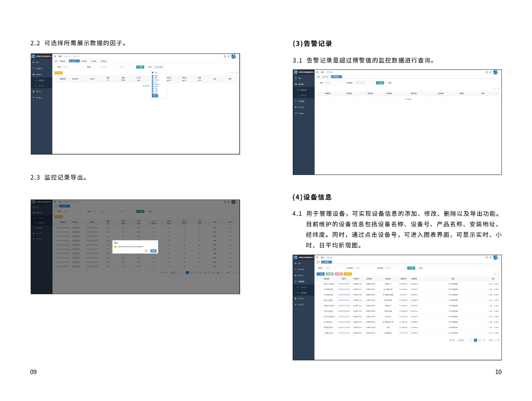Screen dimensions: 532x401
Task: Click 首页 home icon in 2.2 screenshot sidebar
Action: [34, 62]
